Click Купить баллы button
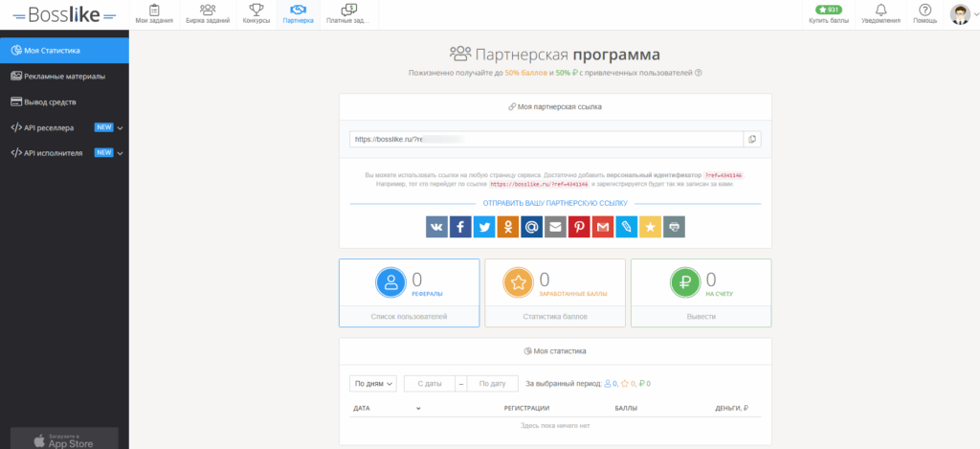 pyautogui.click(x=829, y=14)
